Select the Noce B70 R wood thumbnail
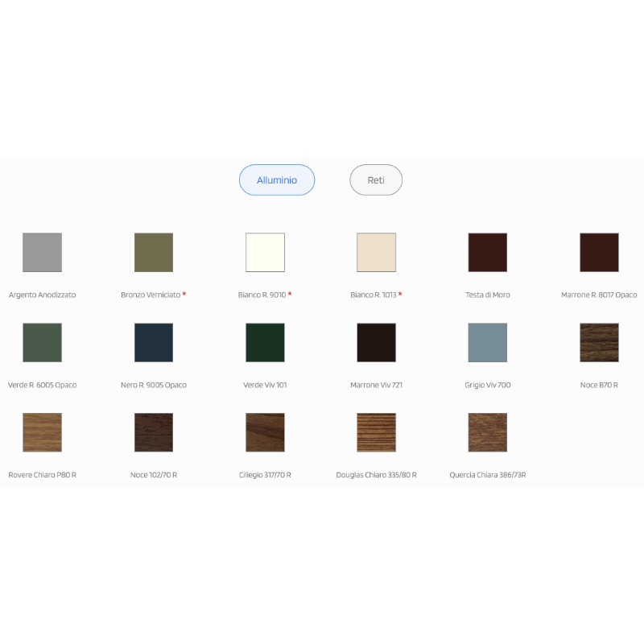The width and height of the screenshot is (644, 644). point(599,343)
